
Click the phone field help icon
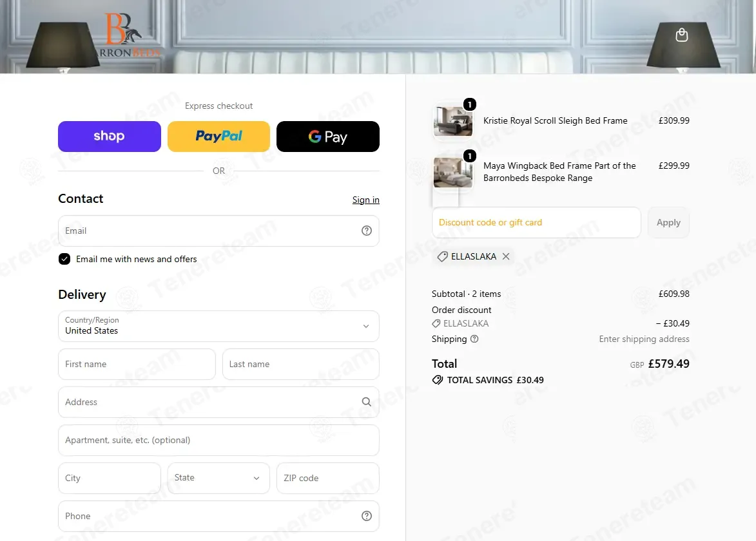pyautogui.click(x=367, y=516)
